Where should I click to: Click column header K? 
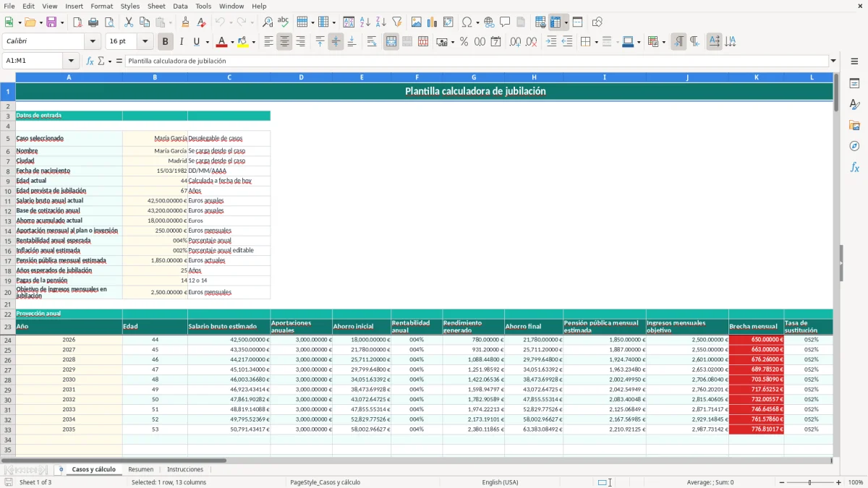(757, 77)
